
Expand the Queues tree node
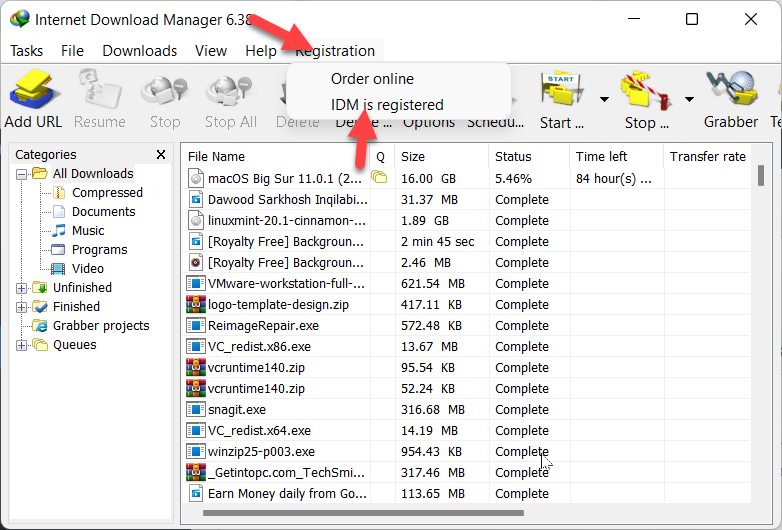pos(22,345)
